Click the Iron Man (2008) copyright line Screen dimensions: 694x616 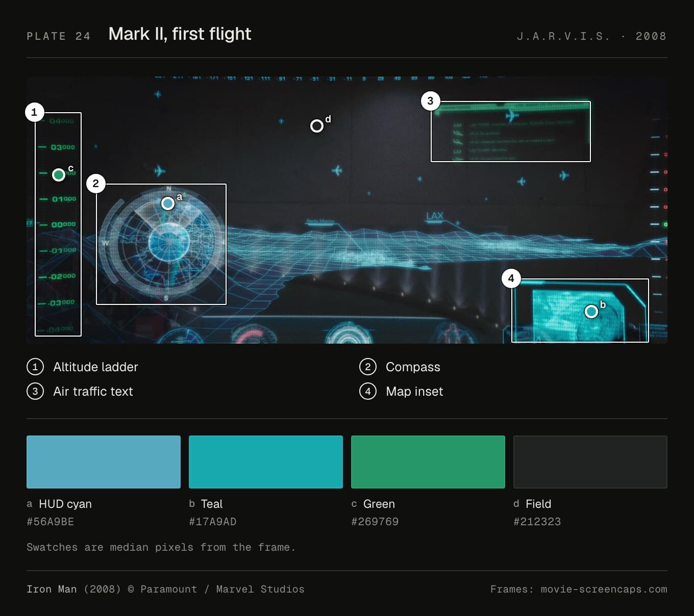point(165,589)
